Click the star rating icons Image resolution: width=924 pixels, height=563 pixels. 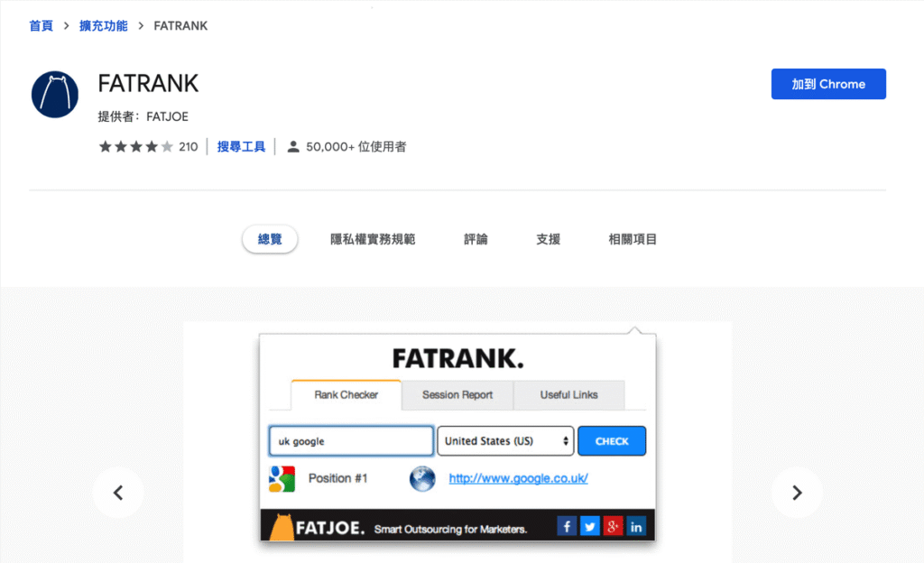pos(136,147)
